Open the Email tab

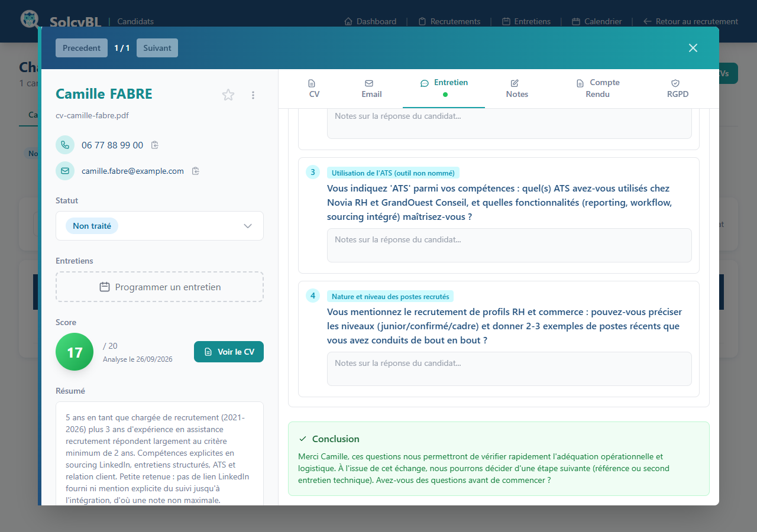click(x=371, y=89)
